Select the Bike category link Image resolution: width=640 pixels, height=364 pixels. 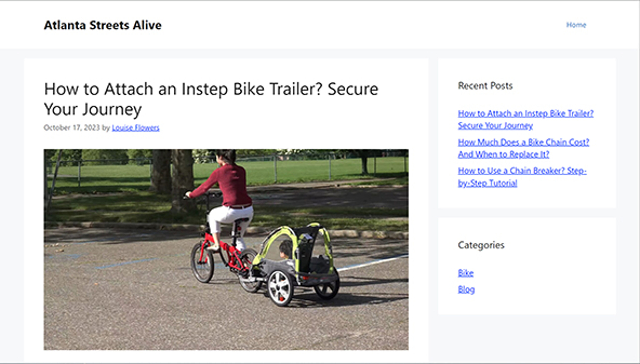[x=465, y=273]
